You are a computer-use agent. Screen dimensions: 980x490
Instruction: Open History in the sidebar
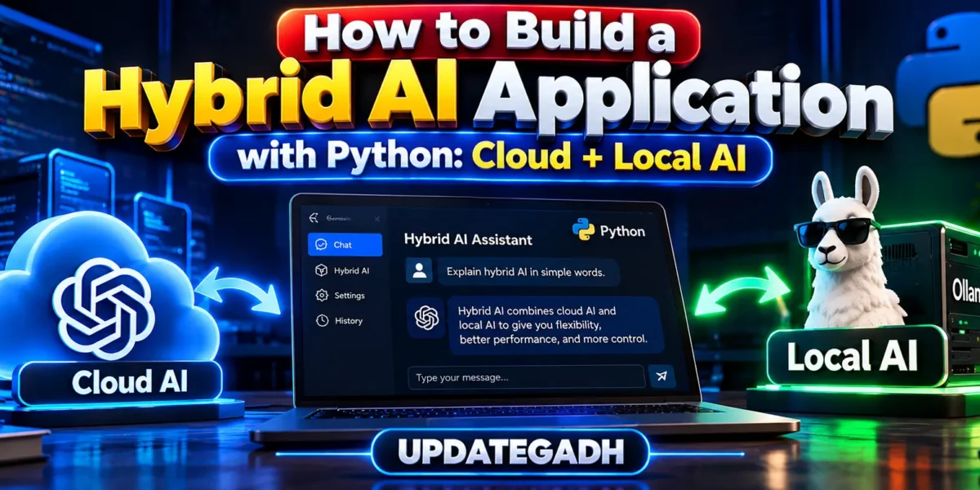click(x=339, y=321)
